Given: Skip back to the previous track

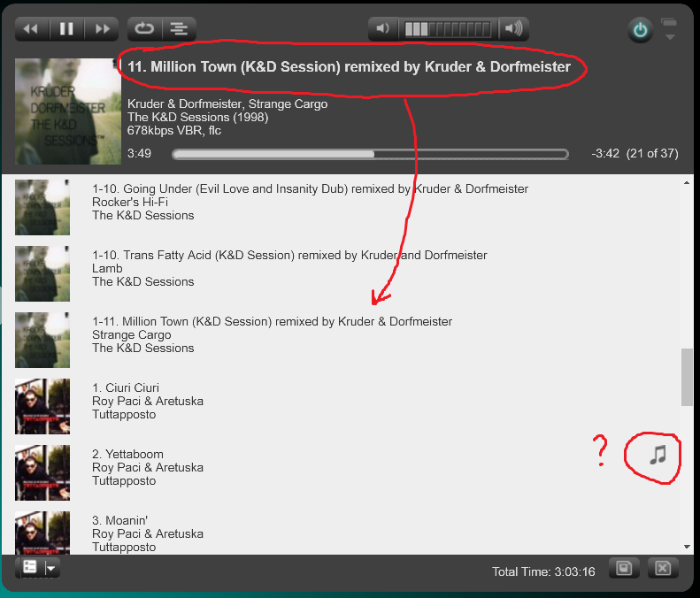Looking at the screenshot, I should point(32,29).
